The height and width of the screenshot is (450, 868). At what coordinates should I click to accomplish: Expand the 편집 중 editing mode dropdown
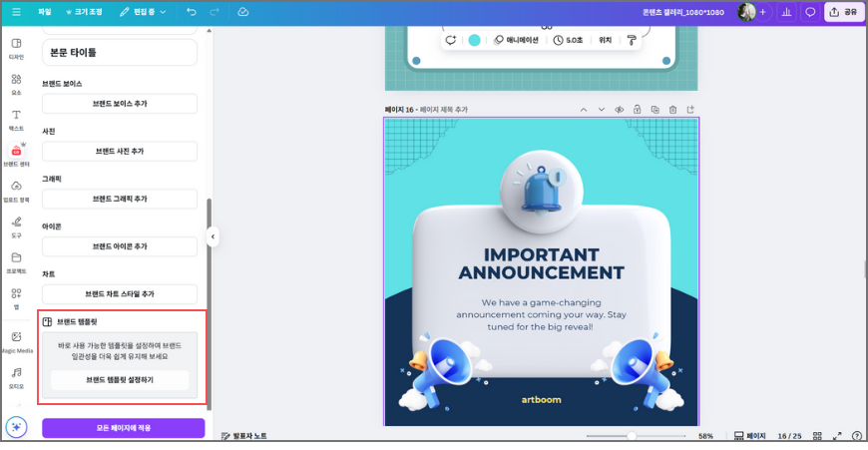tap(143, 12)
